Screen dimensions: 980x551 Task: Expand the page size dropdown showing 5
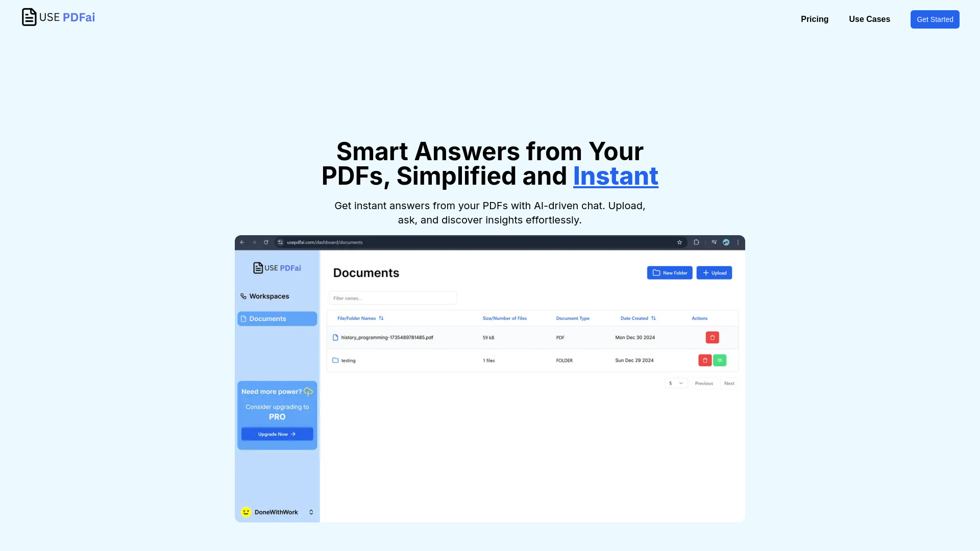[x=675, y=383]
